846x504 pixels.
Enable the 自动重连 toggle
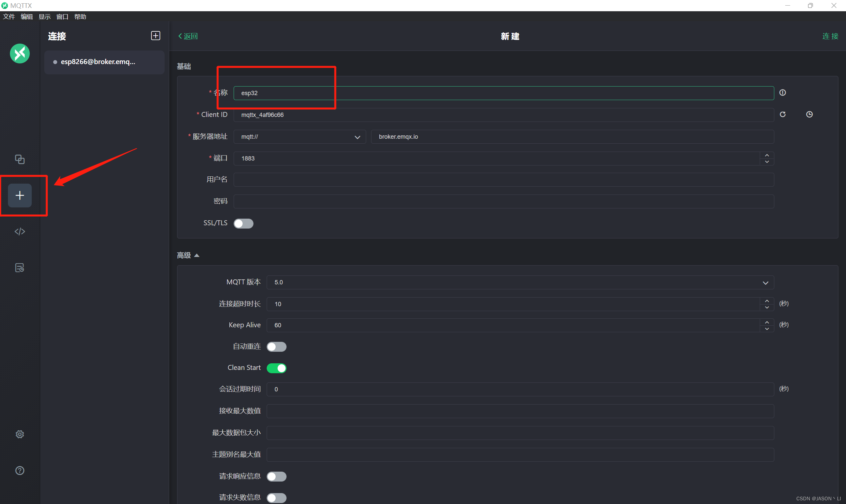pyautogui.click(x=276, y=346)
